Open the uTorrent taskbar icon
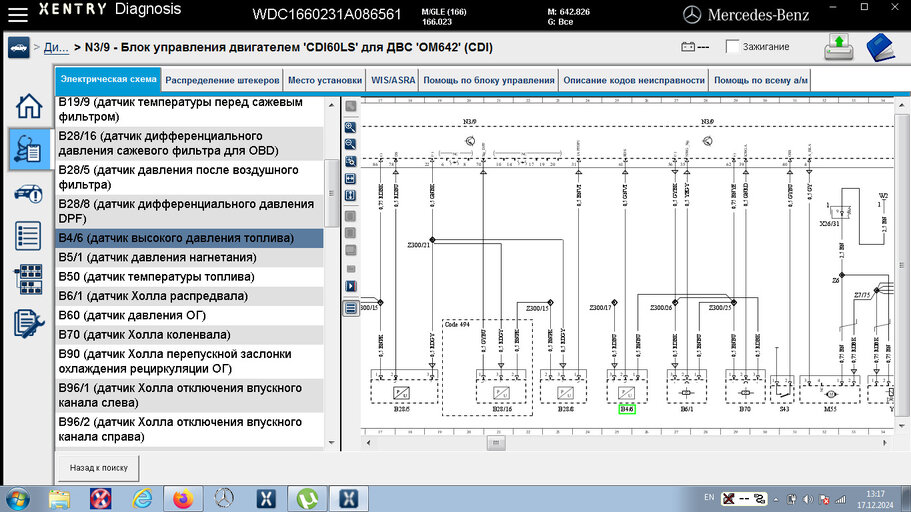 click(x=307, y=499)
